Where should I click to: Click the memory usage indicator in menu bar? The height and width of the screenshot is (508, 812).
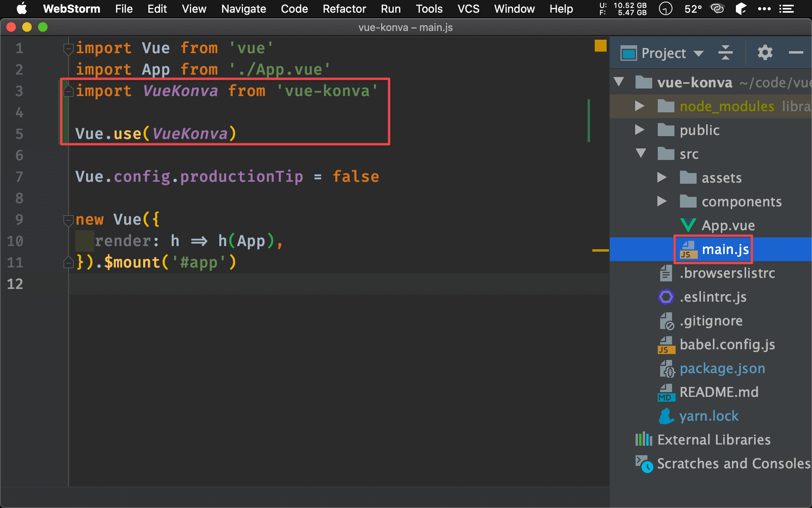[623, 9]
